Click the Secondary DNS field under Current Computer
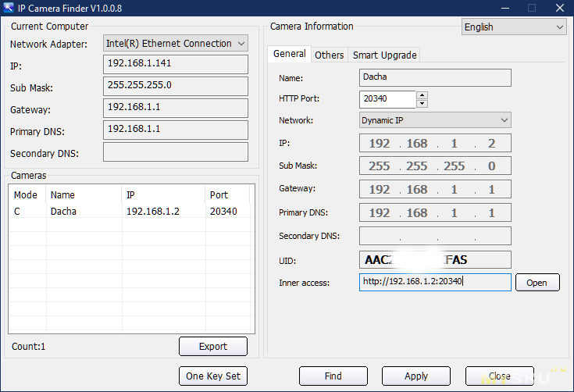The height and width of the screenshot is (392, 574). pyautogui.click(x=175, y=152)
